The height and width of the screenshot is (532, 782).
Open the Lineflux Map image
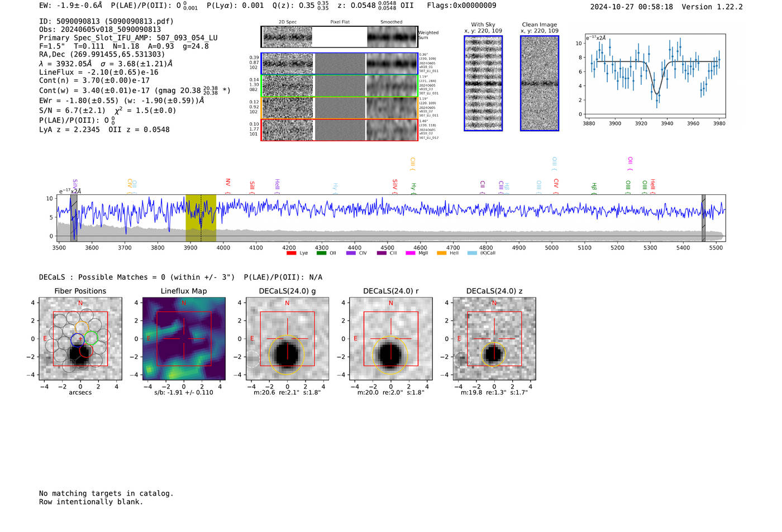184,339
